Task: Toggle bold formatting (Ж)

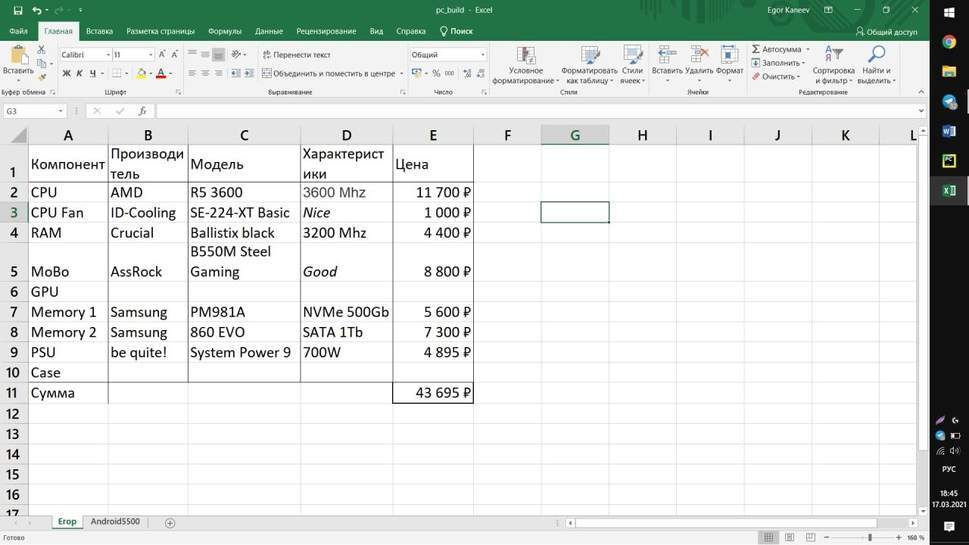Action: 65,73
